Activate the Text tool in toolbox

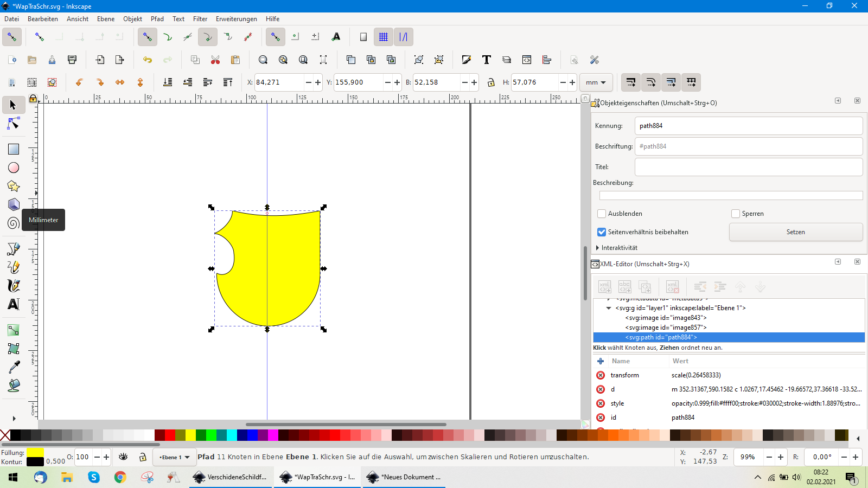[x=14, y=304]
